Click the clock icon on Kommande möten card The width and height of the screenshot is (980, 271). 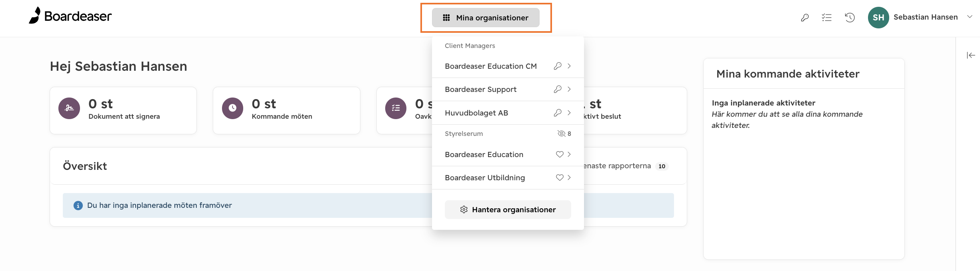click(x=232, y=108)
